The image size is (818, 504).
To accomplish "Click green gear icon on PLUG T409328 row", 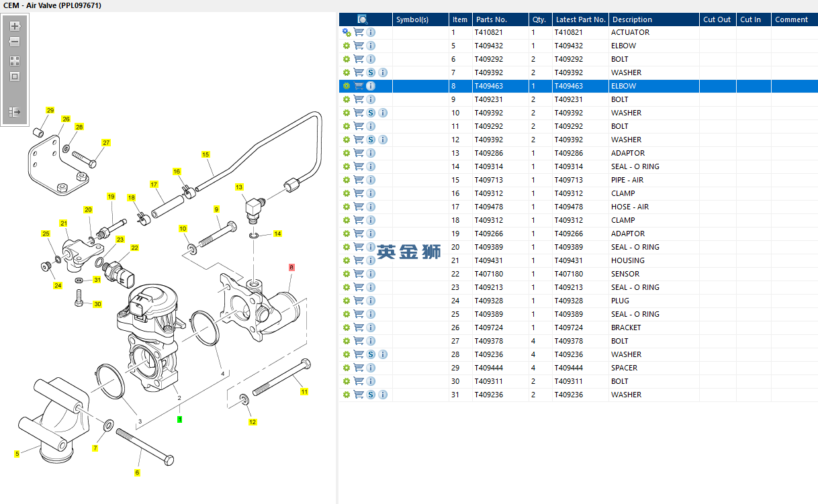I will 347,301.
